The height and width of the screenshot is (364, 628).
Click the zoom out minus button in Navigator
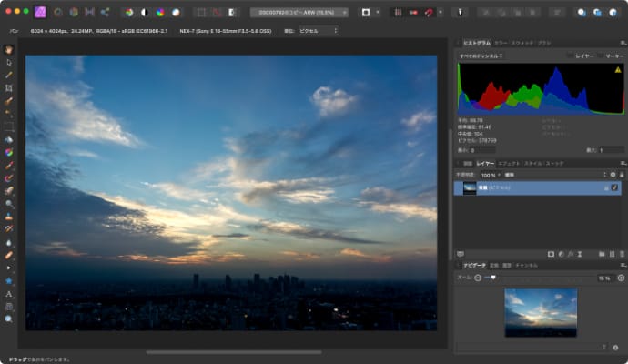pyautogui.click(x=479, y=277)
